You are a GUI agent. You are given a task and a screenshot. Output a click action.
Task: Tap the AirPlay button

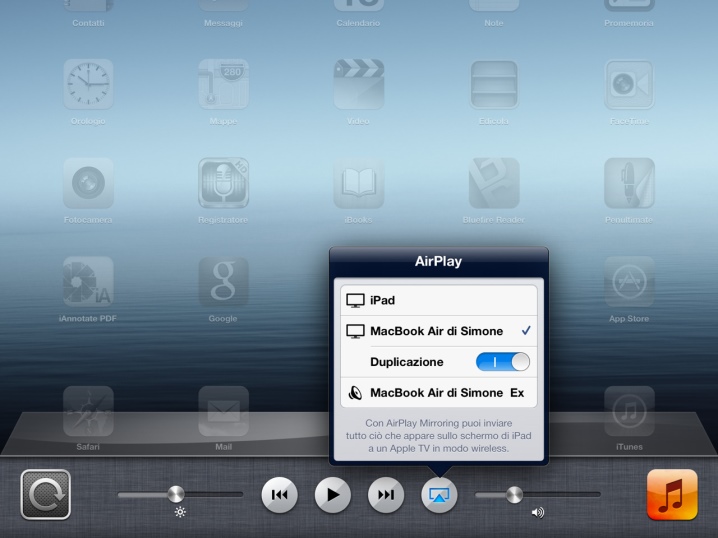(x=439, y=495)
